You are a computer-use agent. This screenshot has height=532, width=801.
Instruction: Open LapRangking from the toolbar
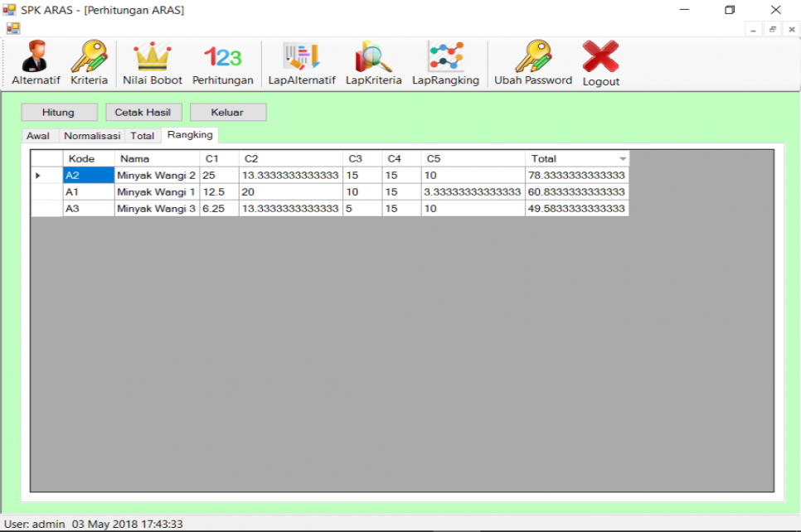click(x=445, y=62)
